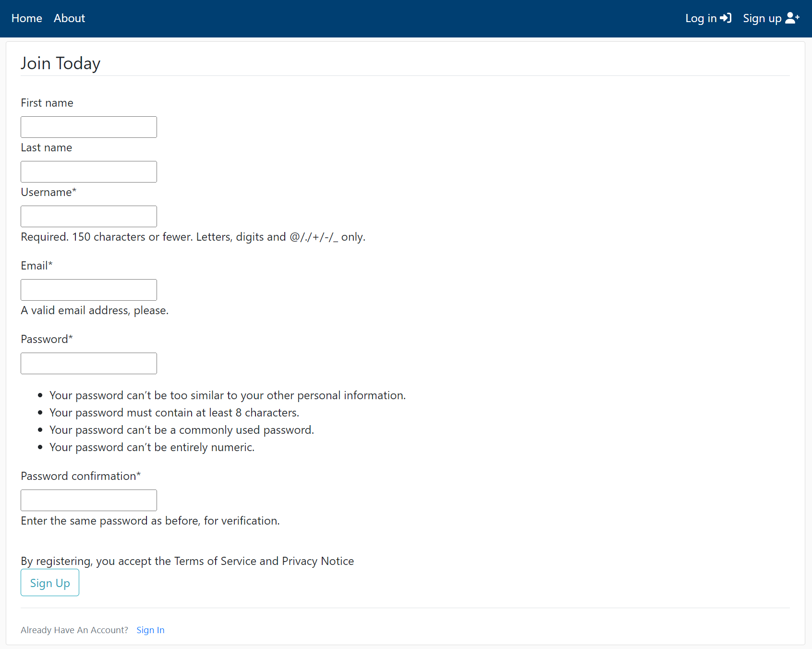Image resolution: width=812 pixels, height=649 pixels.
Task: Click the add-user icon beside Sign up
Action: coord(792,18)
